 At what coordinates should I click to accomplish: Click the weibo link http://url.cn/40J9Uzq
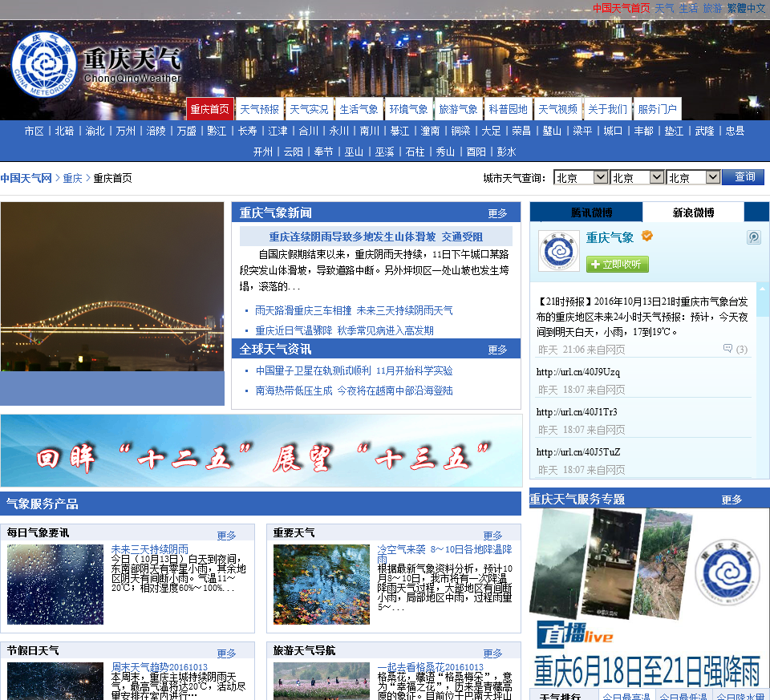click(x=578, y=372)
